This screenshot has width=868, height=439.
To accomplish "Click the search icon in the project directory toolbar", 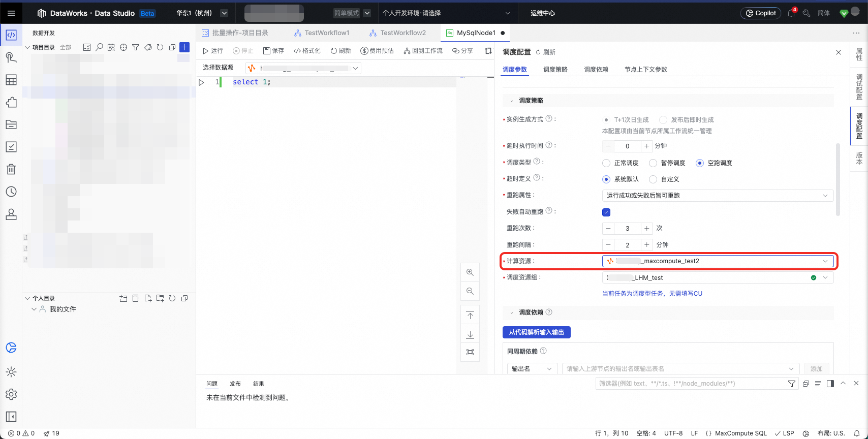I will [99, 47].
